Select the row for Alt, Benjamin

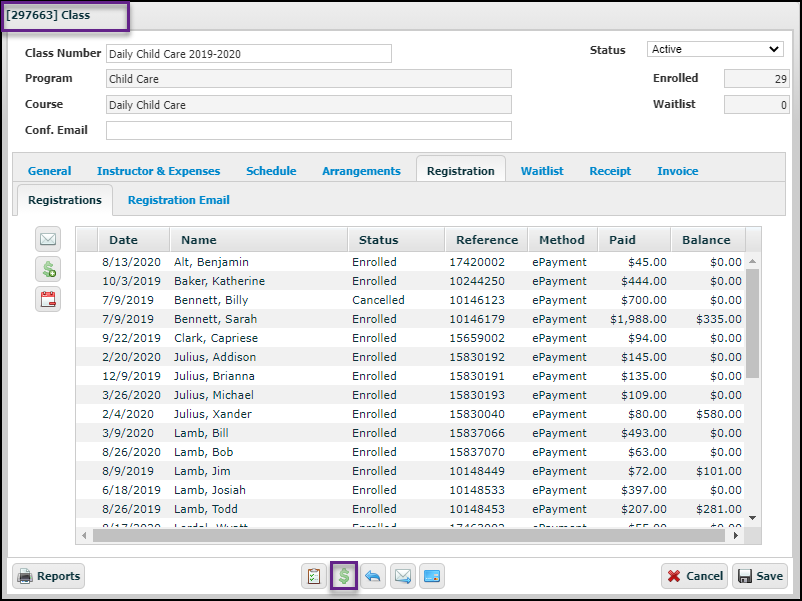click(x=410, y=262)
